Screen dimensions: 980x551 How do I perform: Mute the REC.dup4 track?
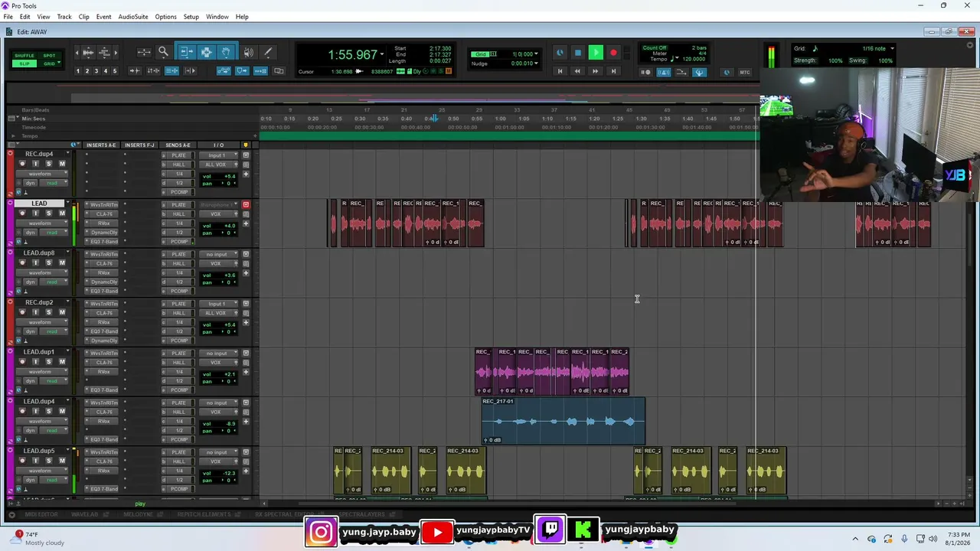click(62, 164)
